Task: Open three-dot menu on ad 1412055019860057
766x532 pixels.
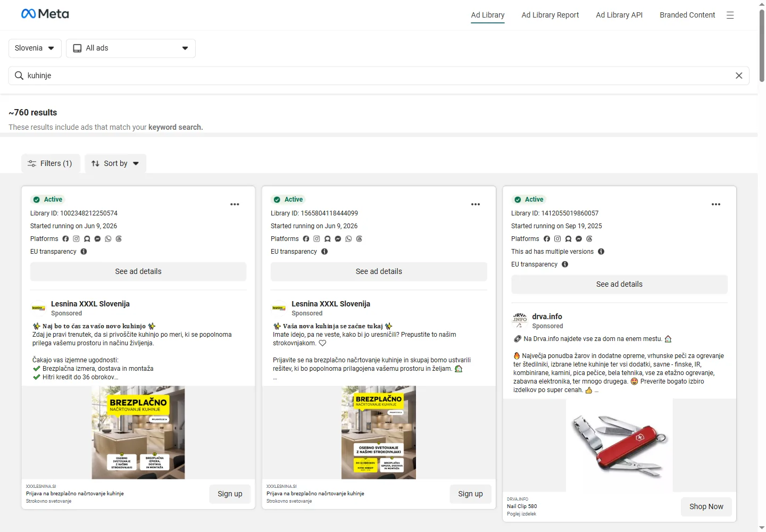Action: tap(716, 204)
